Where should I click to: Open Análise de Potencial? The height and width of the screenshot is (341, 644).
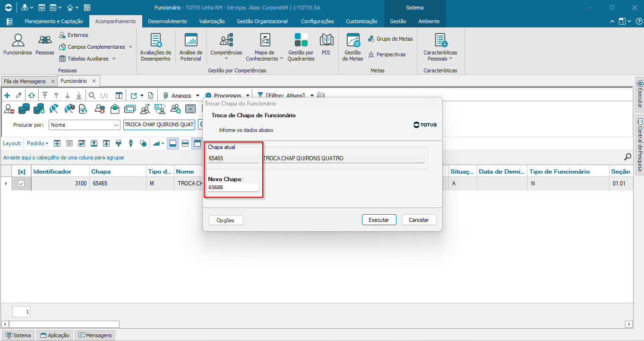191,47
